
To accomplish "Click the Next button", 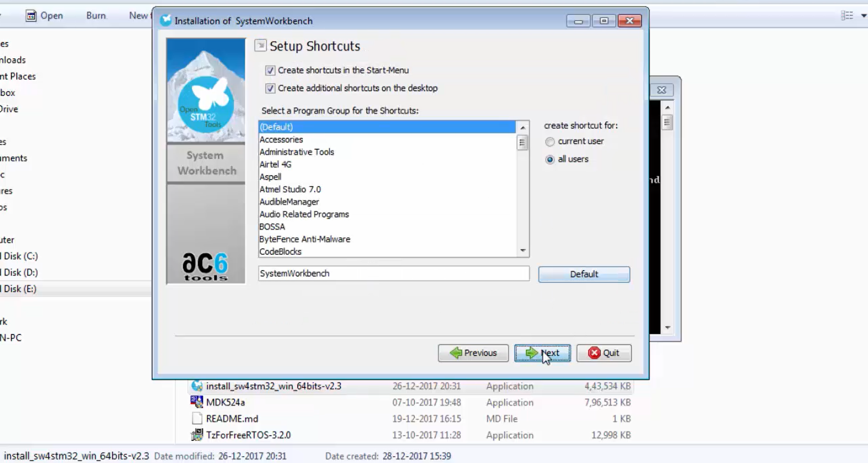I will pos(542,353).
